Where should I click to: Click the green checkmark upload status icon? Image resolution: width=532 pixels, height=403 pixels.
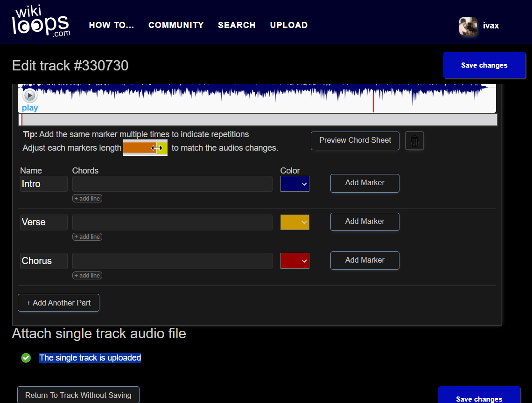[x=26, y=358]
